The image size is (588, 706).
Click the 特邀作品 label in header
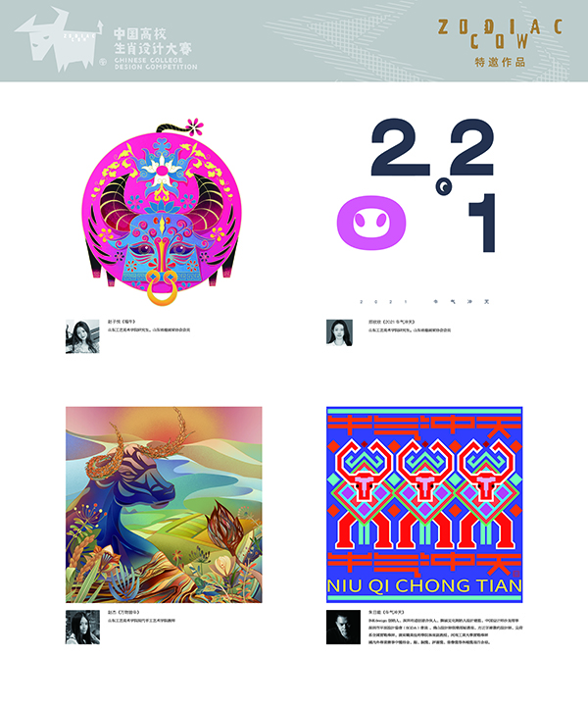click(500, 62)
